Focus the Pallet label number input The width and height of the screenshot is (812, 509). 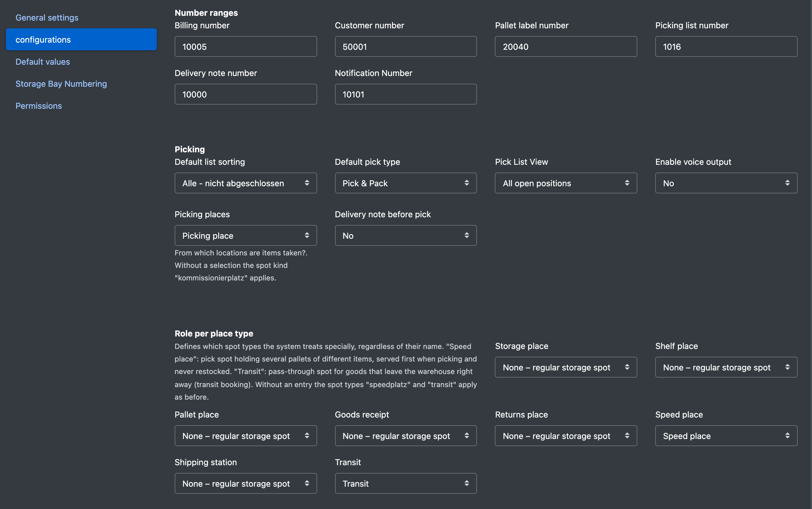pyautogui.click(x=565, y=46)
